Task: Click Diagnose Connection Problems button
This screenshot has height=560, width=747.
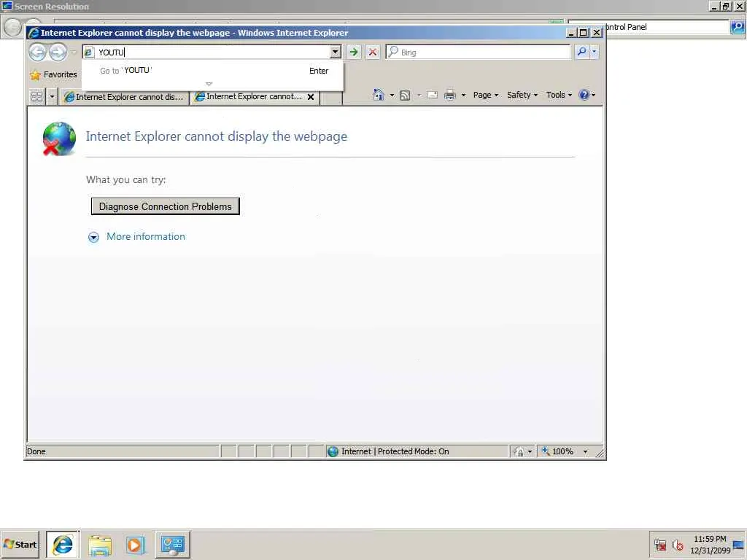Action: pos(166,206)
